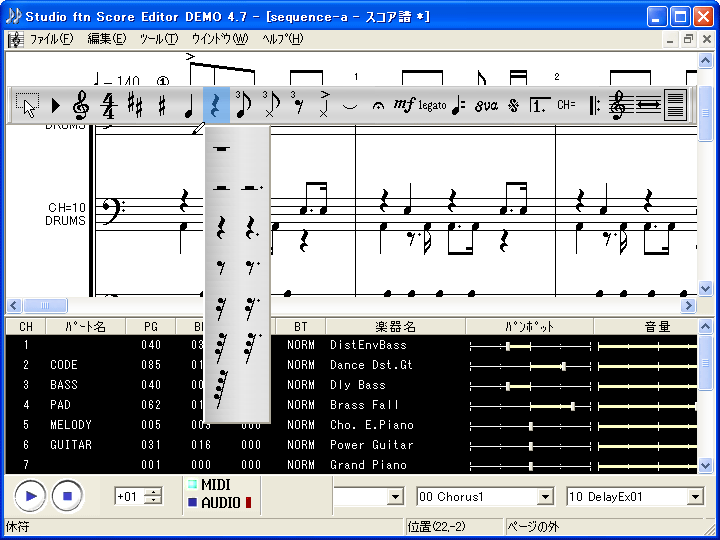Select the triplet eighth note tool
720x540 pixels.
[243, 105]
